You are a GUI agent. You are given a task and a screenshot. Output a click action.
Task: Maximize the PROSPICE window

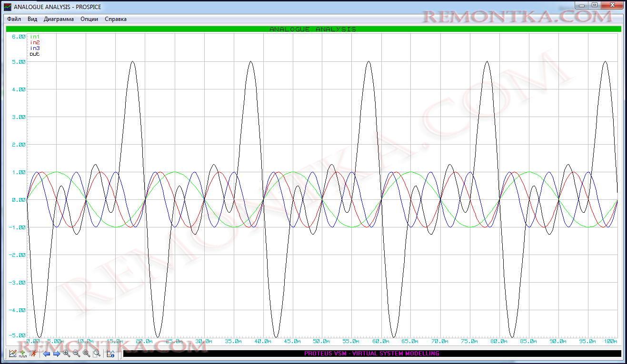pos(595,5)
